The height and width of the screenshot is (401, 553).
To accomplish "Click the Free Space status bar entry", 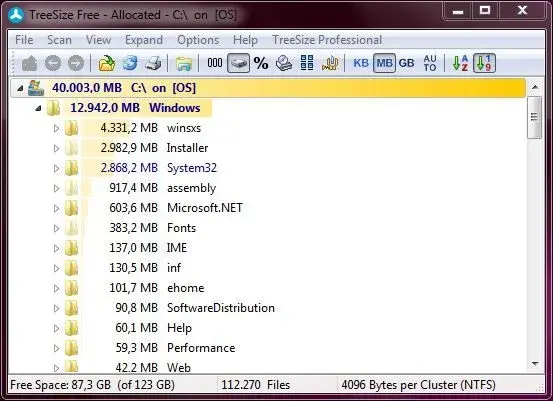I will [92, 385].
